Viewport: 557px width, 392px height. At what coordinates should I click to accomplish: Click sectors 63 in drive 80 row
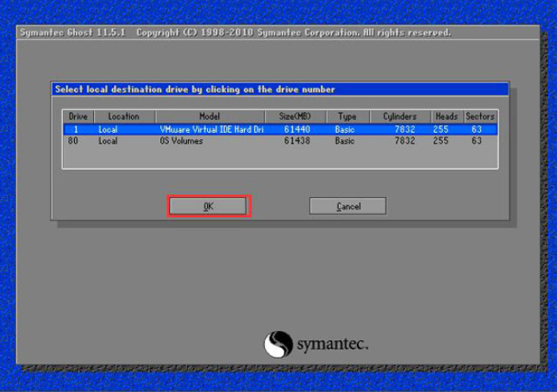click(x=477, y=140)
